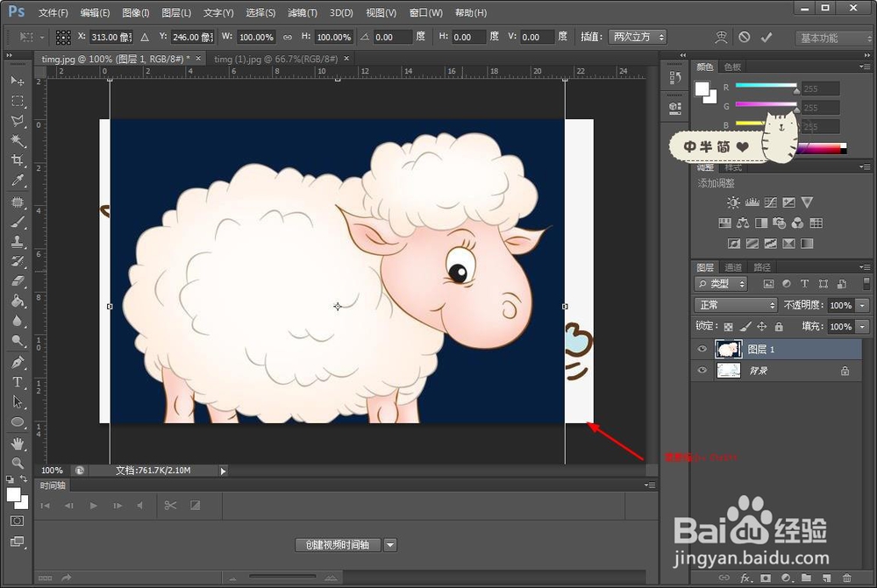Image resolution: width=877 pixels, height=588 pixels.
Task: Cancel the transform with the circle-slash icon
Action: [x=744, y=37]
